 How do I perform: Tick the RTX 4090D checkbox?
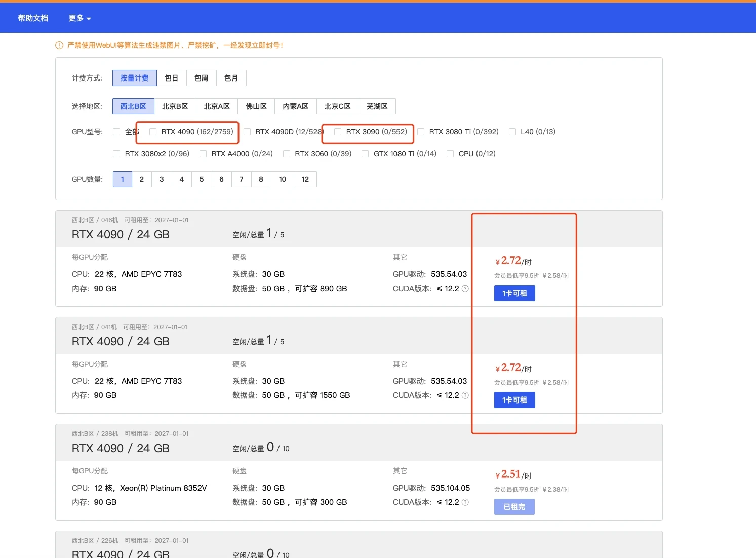click(247, 132)
